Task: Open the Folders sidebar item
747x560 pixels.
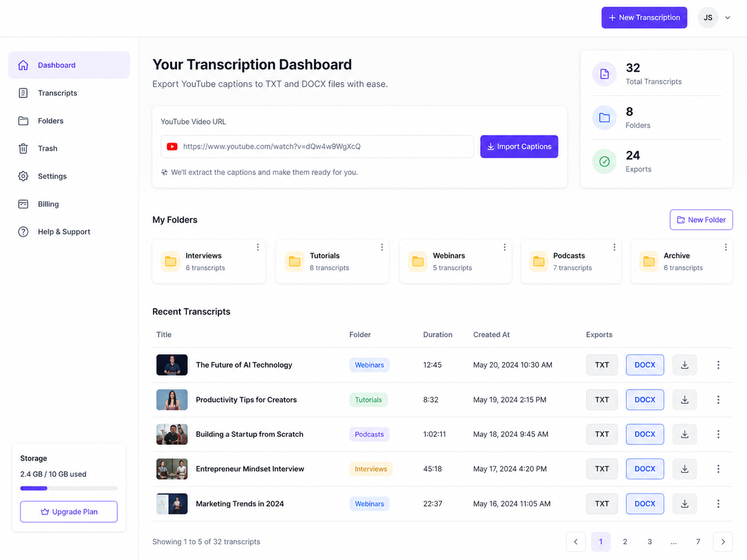Action: (69, 121)
